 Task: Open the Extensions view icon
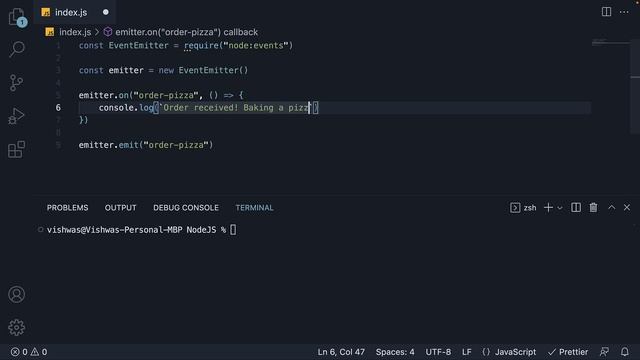pyautogui.click(x=16, y=149)
